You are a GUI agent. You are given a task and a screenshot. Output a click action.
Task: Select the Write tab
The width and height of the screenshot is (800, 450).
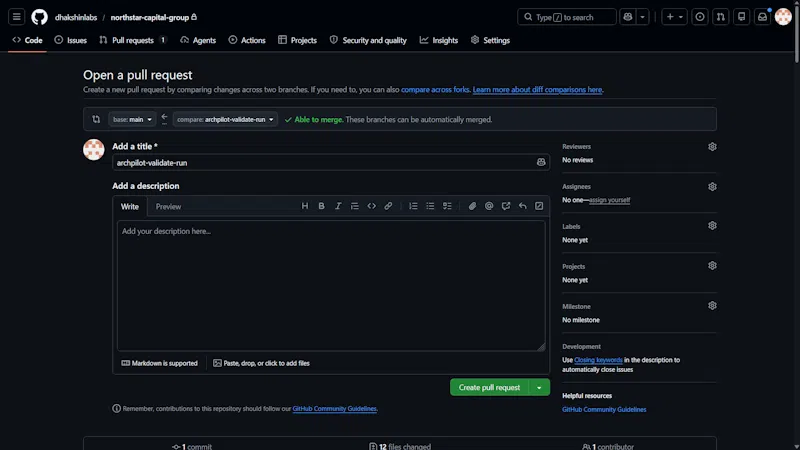click(x=130, y=206)
